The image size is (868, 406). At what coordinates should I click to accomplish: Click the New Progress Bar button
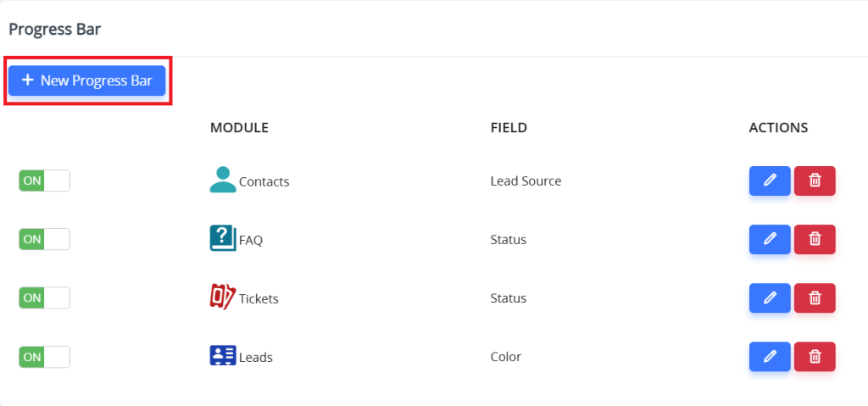(87, 81)
